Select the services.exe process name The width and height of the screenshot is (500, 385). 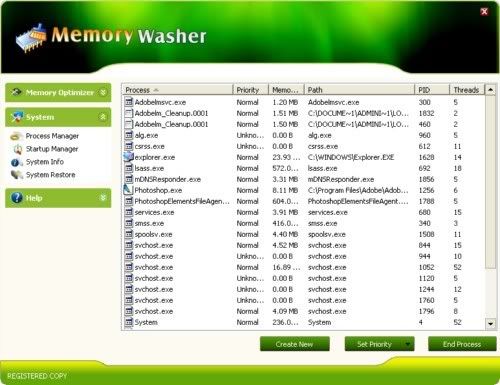[154, 212]
